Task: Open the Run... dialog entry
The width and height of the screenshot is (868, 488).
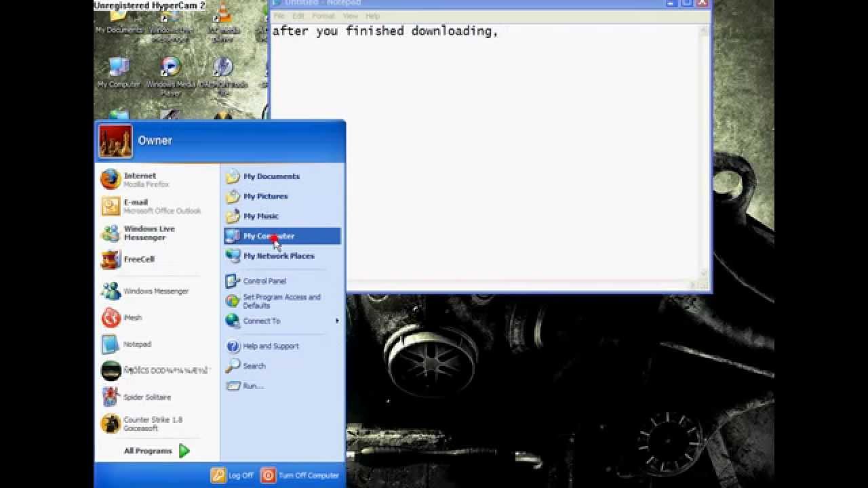Action: point(282,386)
